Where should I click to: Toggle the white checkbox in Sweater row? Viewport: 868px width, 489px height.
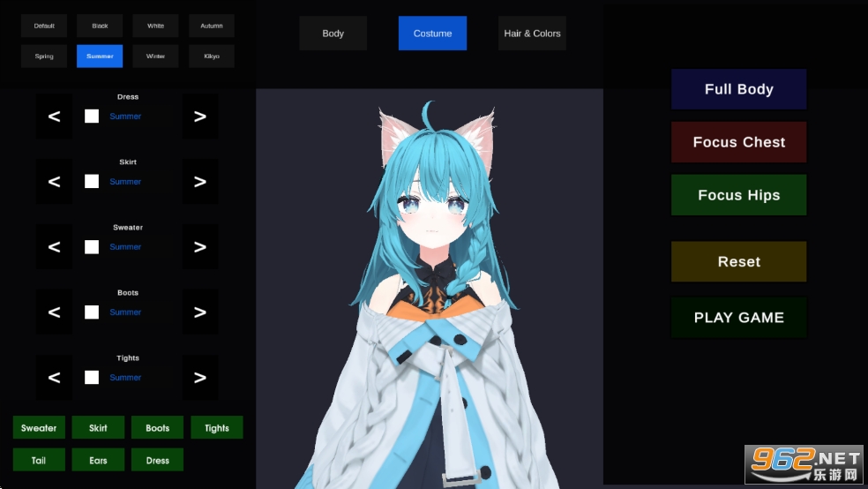[x=92, y=247]
